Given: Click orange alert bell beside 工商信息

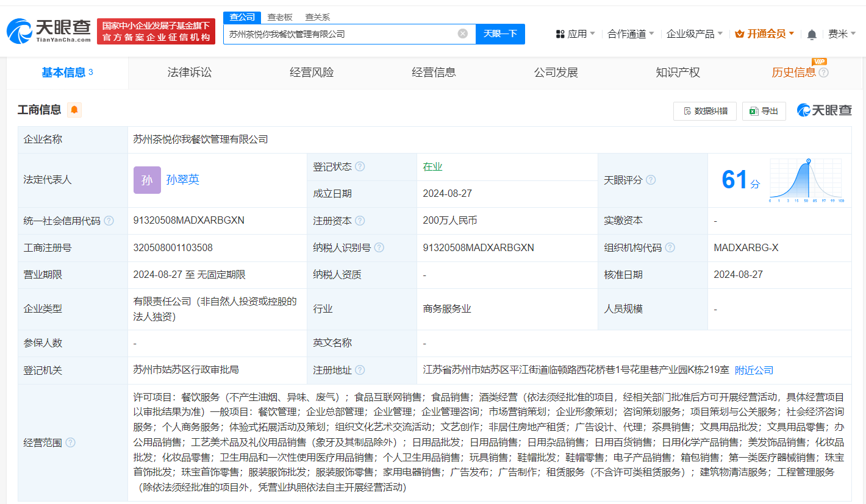Looking at the screenshot, I should (x=74, y=110).
